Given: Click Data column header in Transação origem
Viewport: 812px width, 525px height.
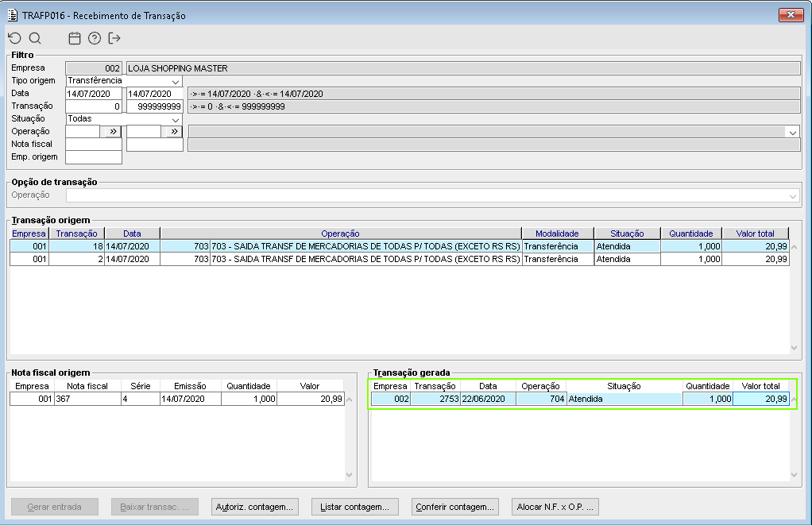Looking at the screenshot, I should 132,234.
